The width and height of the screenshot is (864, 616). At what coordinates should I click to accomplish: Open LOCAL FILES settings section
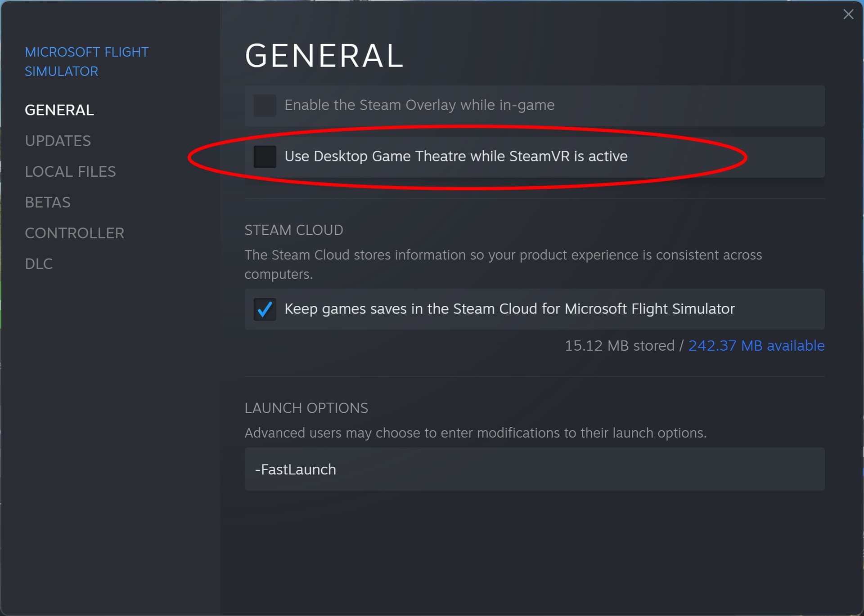click(x=70, y=171)
